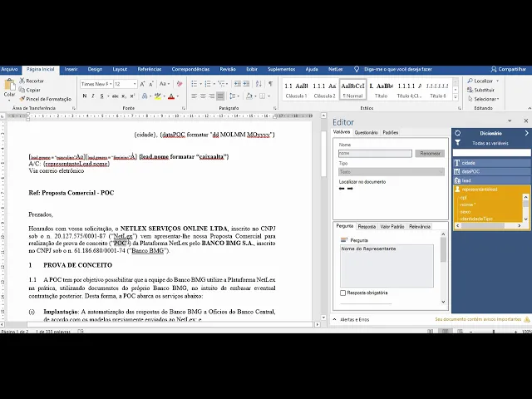Click the Renomear button
The image size is (532, 399).
(x=430, y=153)
